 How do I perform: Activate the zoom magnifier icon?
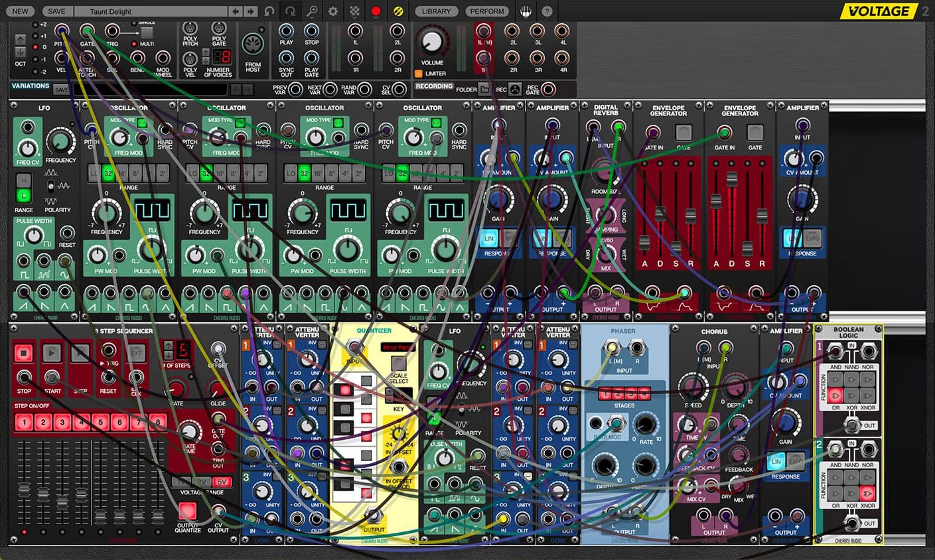(x=312, y=11)
